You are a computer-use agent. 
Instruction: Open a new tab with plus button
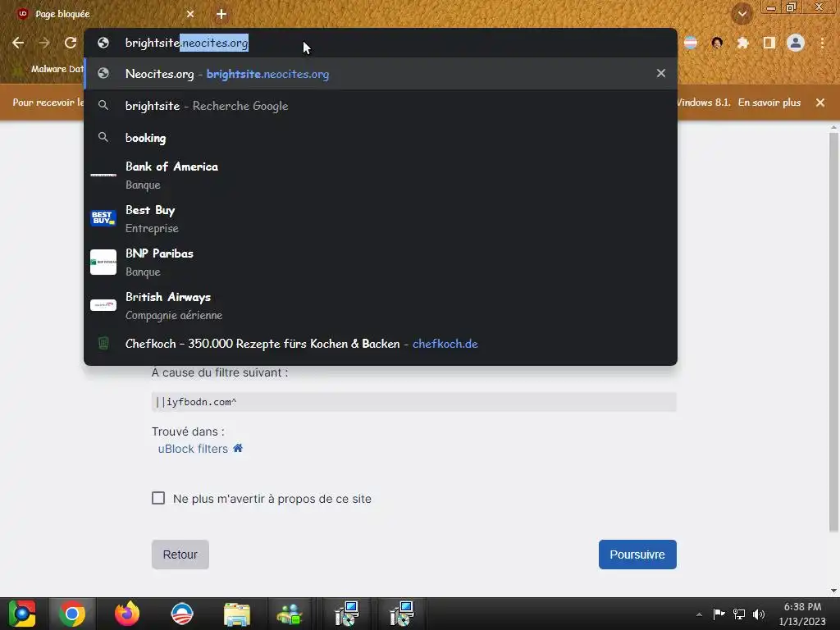tap(221, 14)
